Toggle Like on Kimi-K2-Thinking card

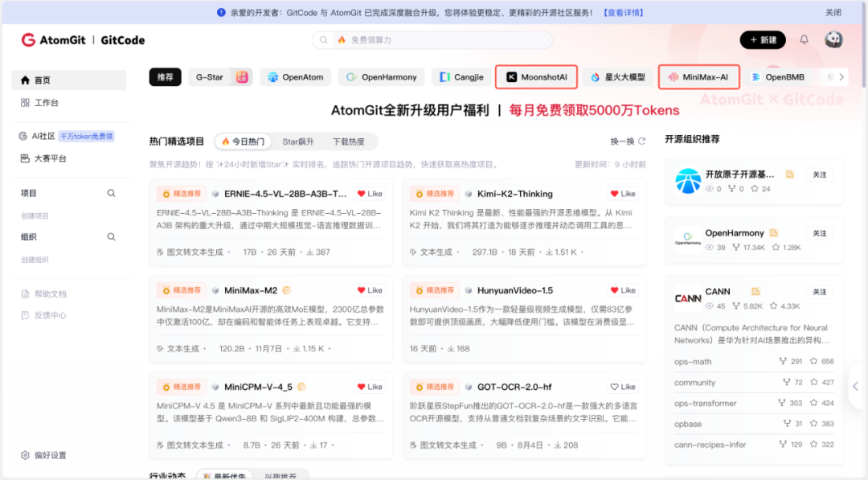623,194
